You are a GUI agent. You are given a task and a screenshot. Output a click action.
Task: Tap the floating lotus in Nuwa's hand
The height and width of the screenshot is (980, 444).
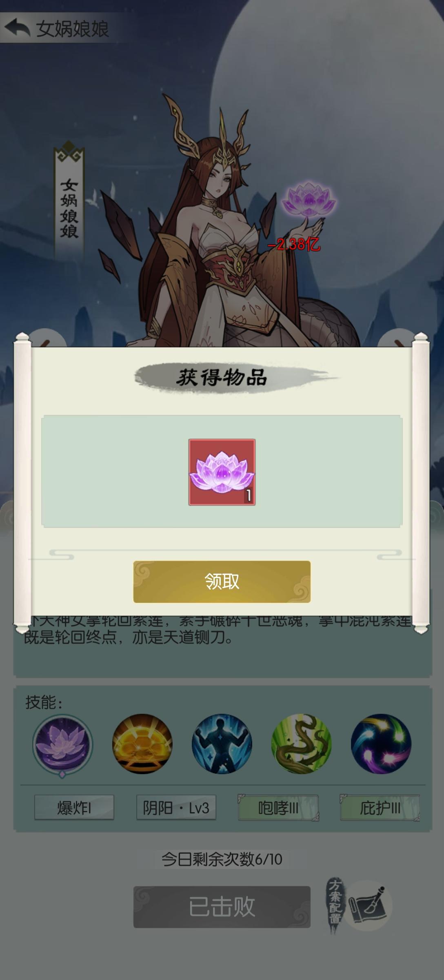(309, 200)
